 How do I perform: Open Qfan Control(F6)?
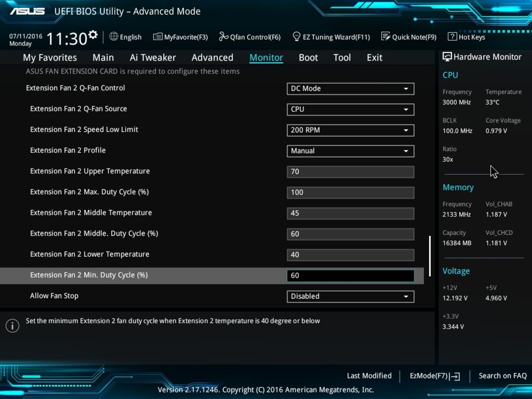click(x=250, y=37)
